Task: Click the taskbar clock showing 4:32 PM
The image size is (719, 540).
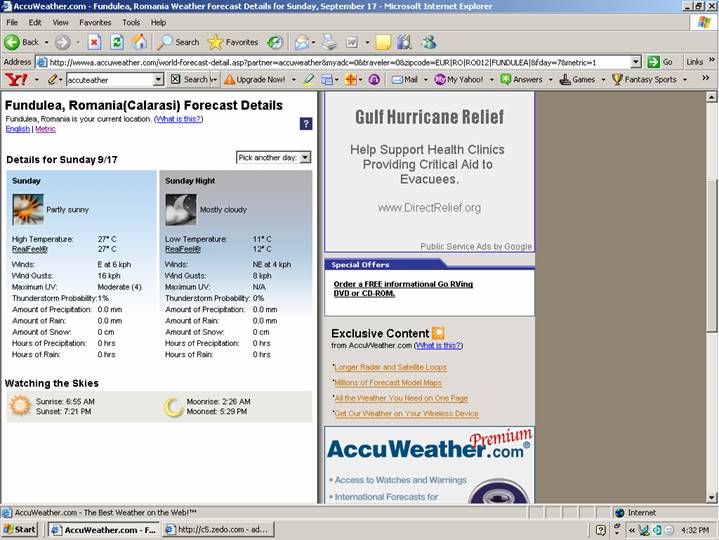Action: tap(695, 530)
